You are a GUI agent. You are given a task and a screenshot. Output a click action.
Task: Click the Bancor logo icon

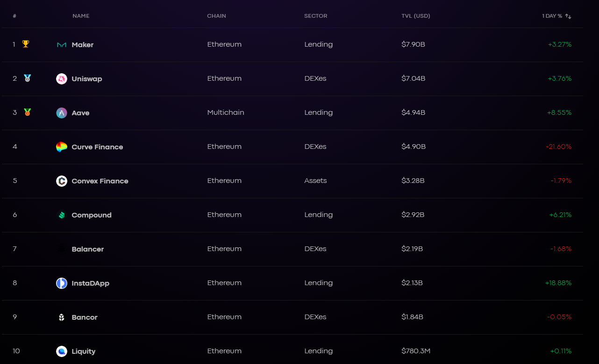pos(62,317)
